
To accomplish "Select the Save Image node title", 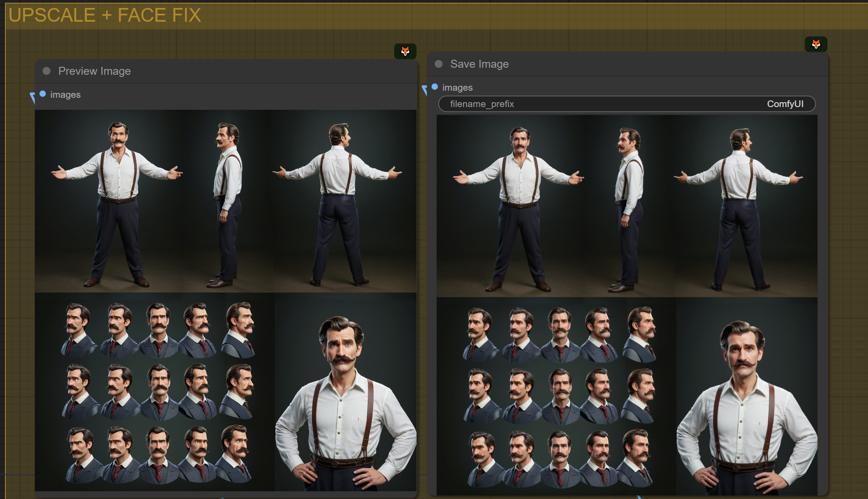I will pos(479,64).
